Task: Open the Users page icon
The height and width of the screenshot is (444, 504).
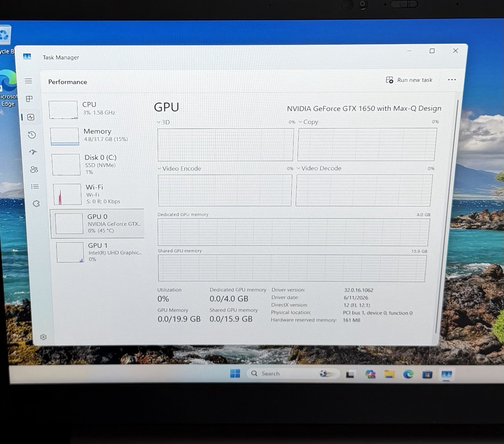Action: click(34, 170)
